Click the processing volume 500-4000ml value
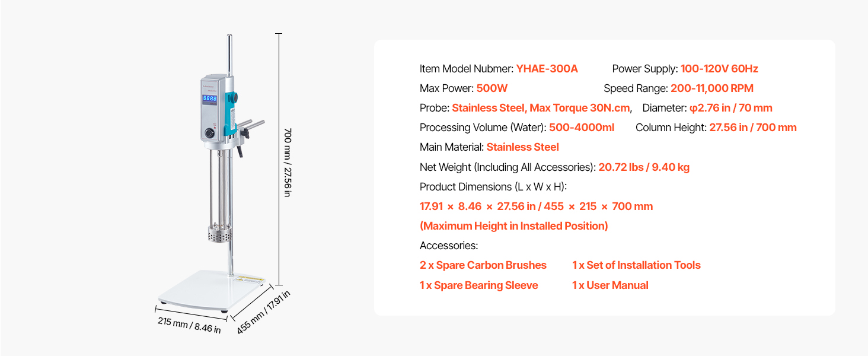868x356 pixels. (x=582, y=128)
